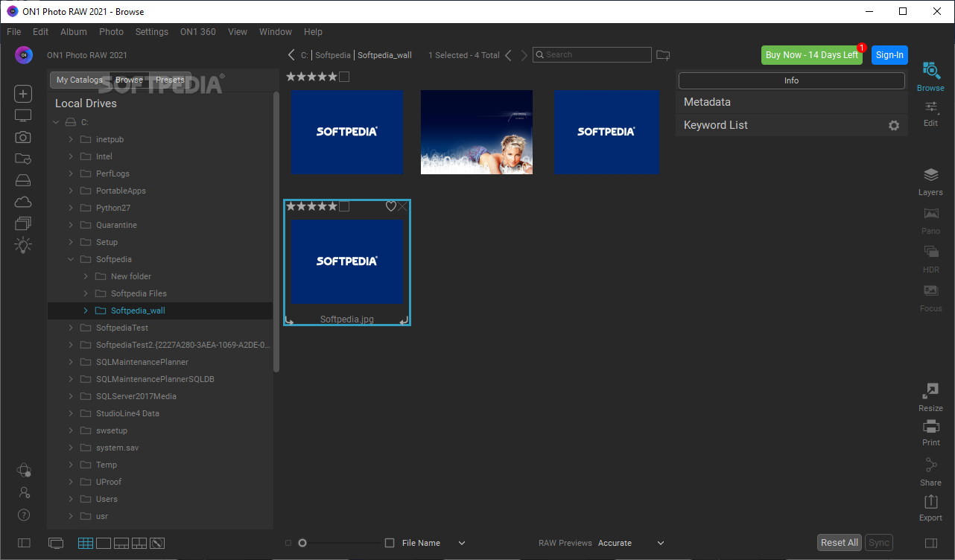Toggle dual display mode icon
This screenshot has width=955, height=560.
[x=56, y=543]
